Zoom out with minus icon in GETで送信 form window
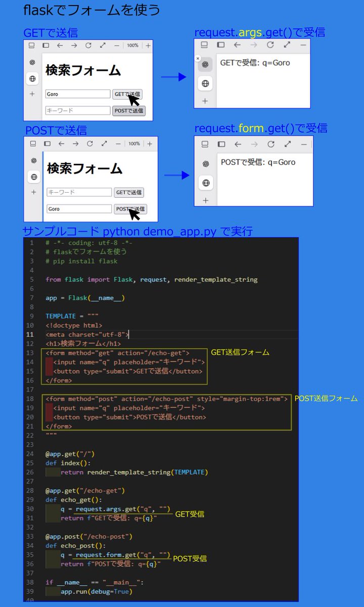The height and width of the screenshot is (607, 364). (x=117, y=46)
